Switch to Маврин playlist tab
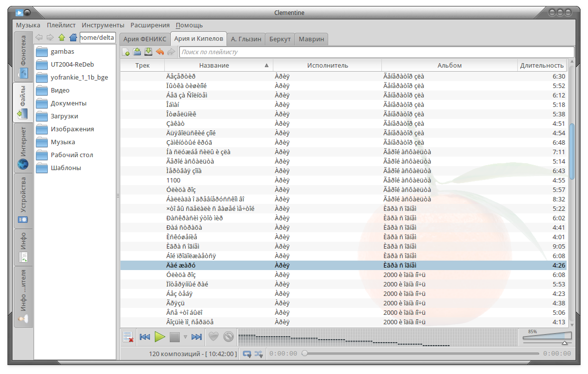The image size is (588, 374). pos(311,39)
